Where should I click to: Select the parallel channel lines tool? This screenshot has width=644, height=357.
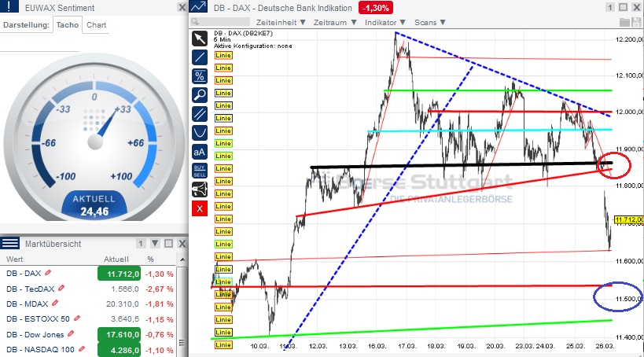[200, 114]
